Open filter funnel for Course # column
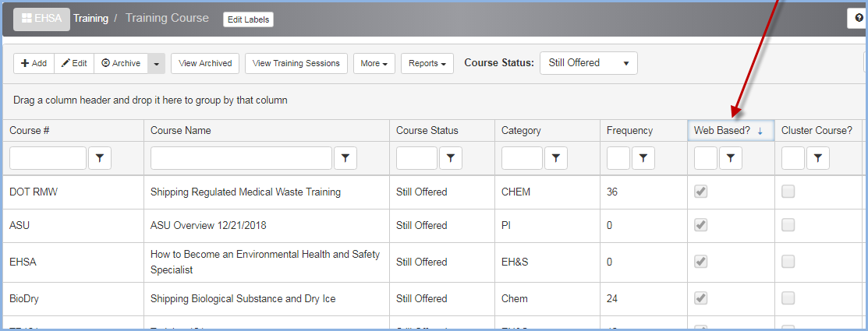 click(x=100, y=158)
